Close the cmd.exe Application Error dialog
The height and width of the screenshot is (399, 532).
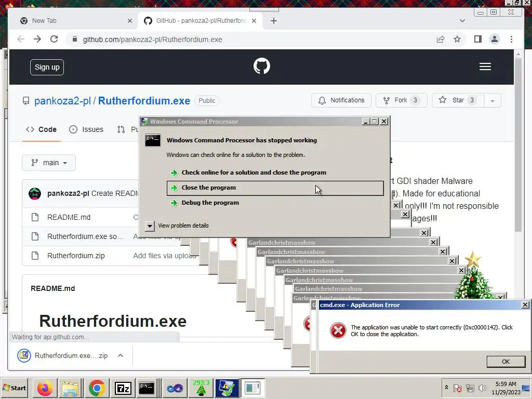point(525,304)
